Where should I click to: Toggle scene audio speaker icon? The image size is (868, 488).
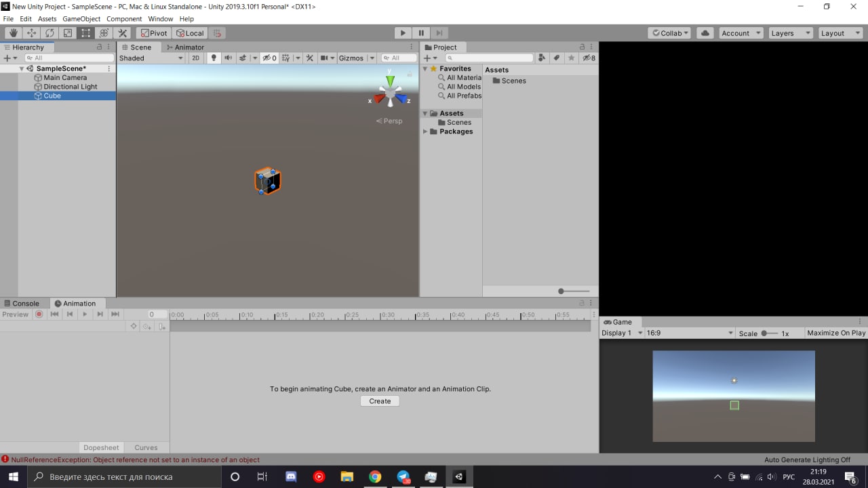229,58
